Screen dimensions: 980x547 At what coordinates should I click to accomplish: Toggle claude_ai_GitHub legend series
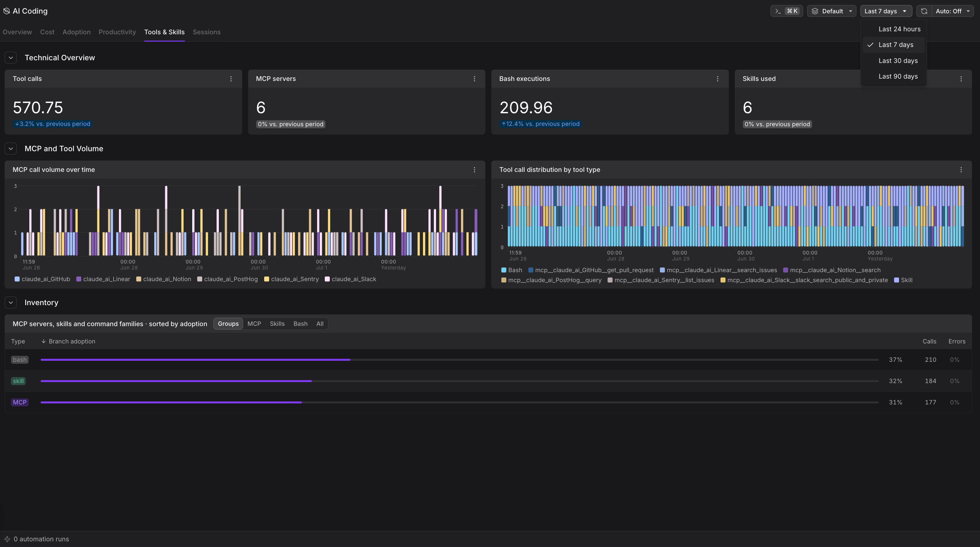tap(42, 279)
